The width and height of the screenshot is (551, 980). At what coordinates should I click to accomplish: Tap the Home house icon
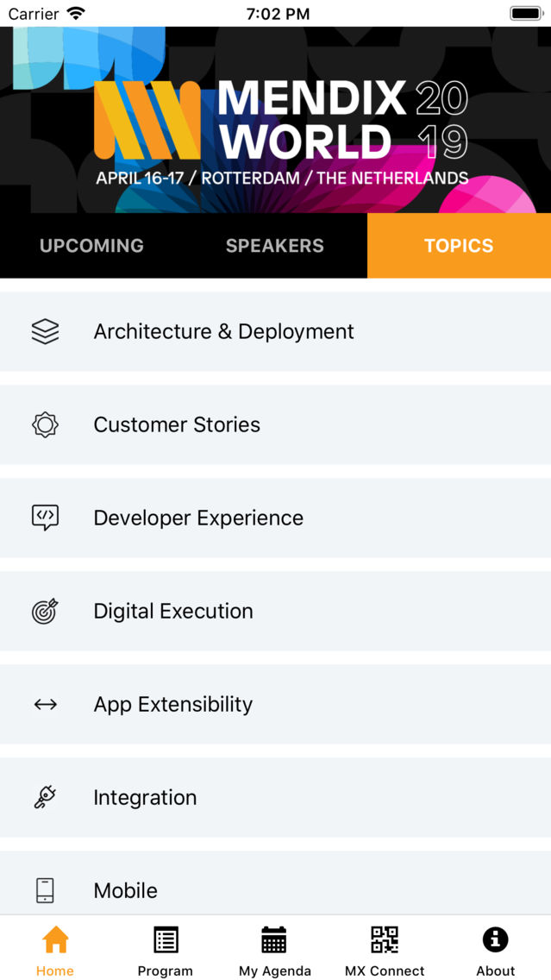(x=55, y=939)
